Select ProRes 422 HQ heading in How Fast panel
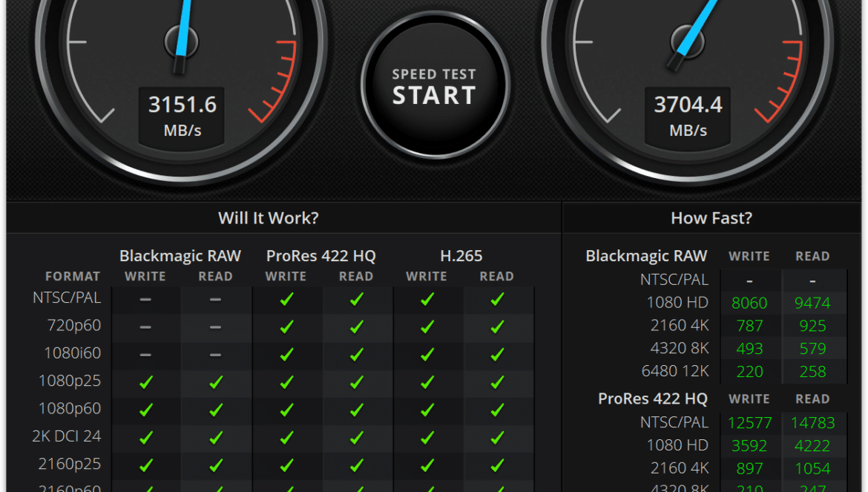This screenshot has height=492, width=868. pyautogui.click(x=653, y=398)
